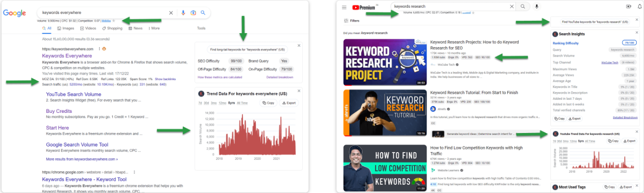Open Google Lens camera search icon
Viewport: 644px width, 193px height.
point(193,13)
